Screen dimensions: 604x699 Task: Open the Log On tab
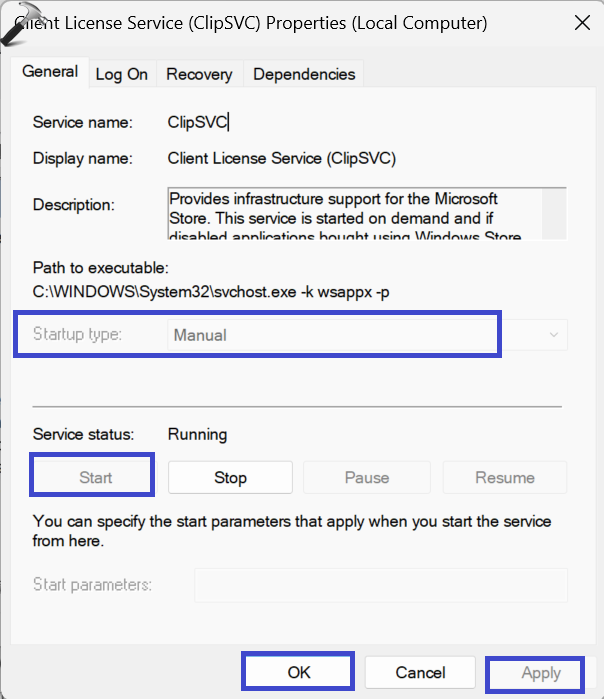click(x=122, y=74)
